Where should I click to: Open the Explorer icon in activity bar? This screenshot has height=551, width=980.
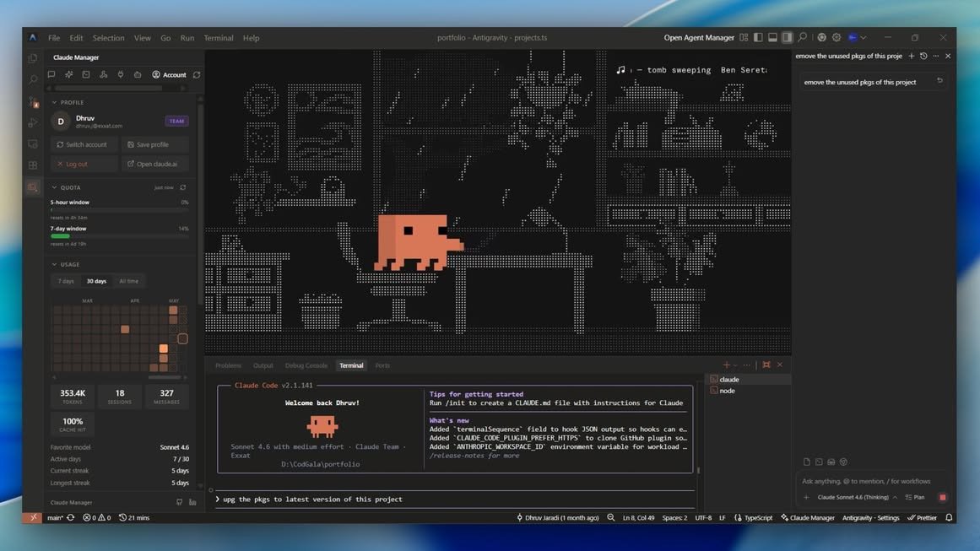click(x=33, y=58)
